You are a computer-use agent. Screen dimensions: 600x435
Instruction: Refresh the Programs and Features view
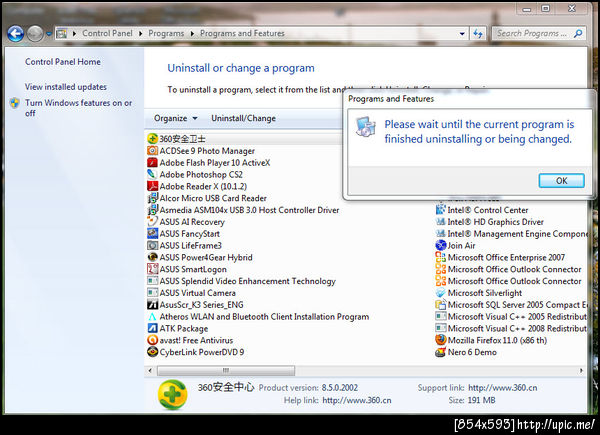478,34
